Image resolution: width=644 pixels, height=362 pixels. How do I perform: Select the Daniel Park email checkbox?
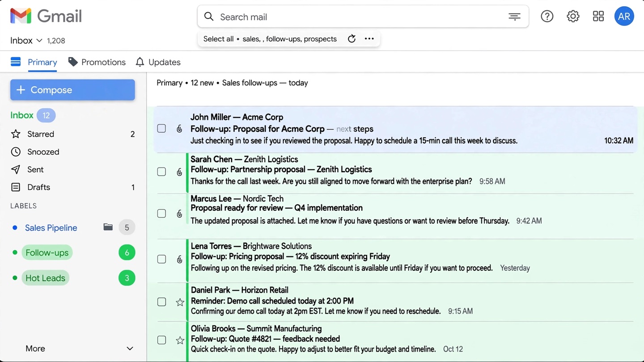[161, 302]
